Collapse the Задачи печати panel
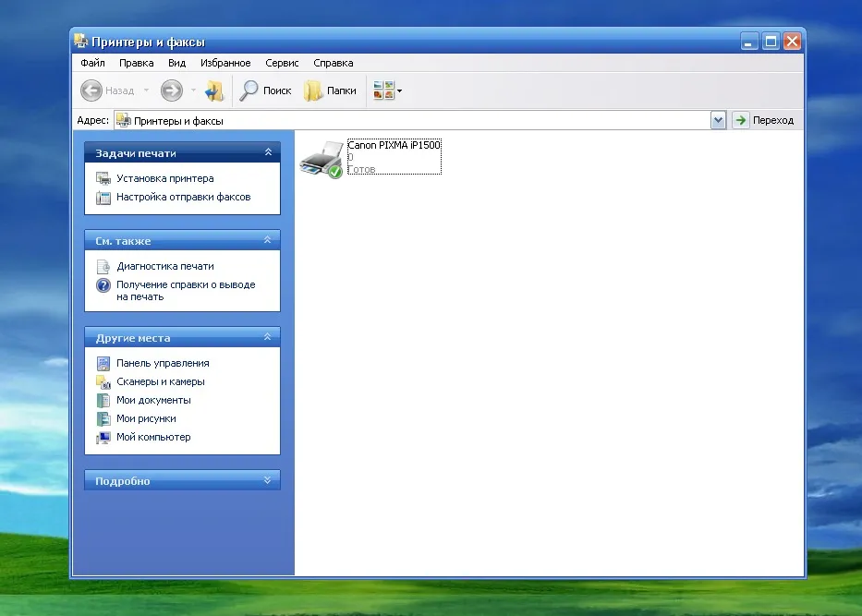The image size is (862, 616). click(x=268, y=152)
